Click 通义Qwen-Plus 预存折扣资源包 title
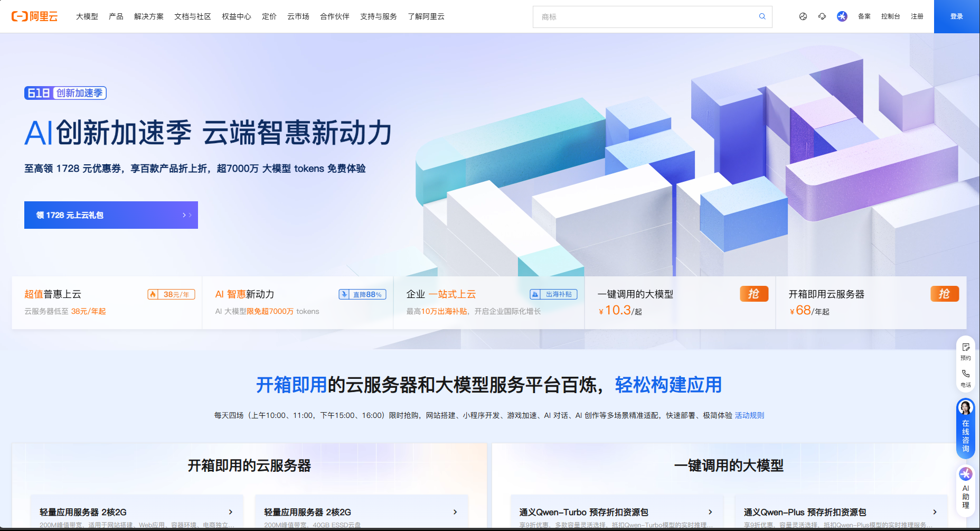 [805, 512]
